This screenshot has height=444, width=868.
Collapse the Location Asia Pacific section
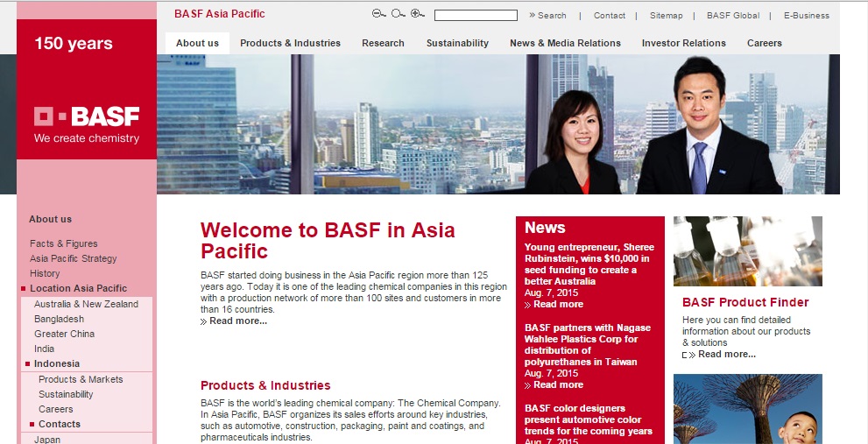tap(78, 288)
